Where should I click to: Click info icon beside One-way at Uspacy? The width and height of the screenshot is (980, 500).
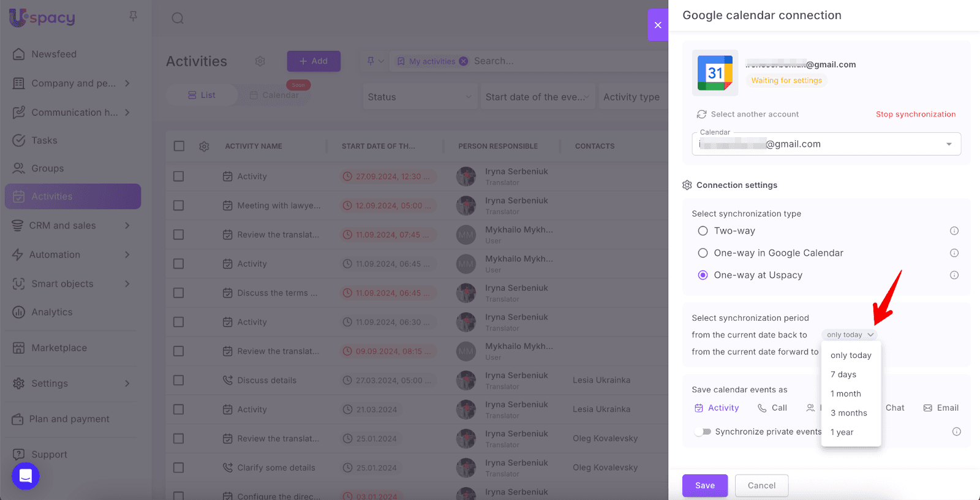coord(954,275)
